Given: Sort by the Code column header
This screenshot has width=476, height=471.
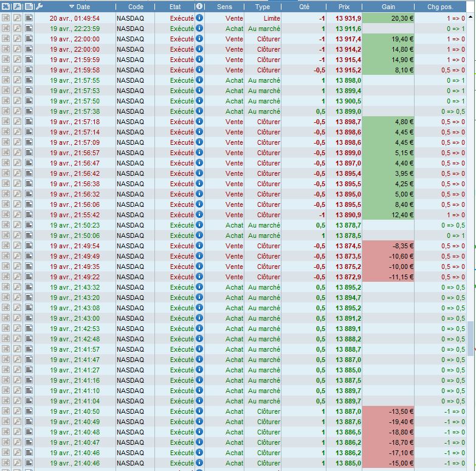Looking at the screenshot, I should (136, 6).
